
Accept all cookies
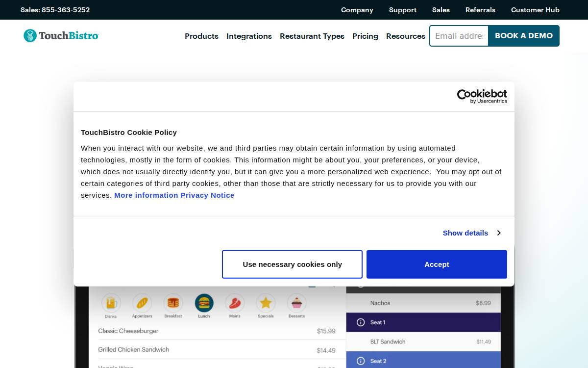[437, 264]
